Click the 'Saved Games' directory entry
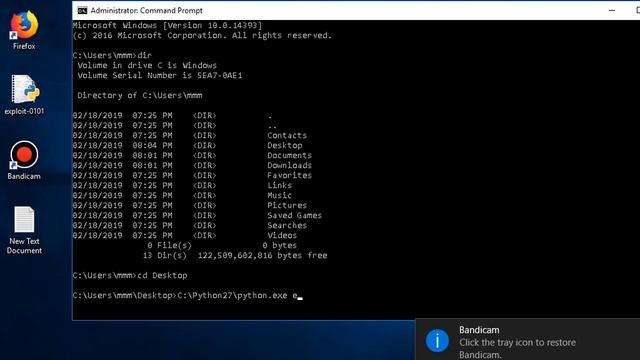 (x=294, y=216)
